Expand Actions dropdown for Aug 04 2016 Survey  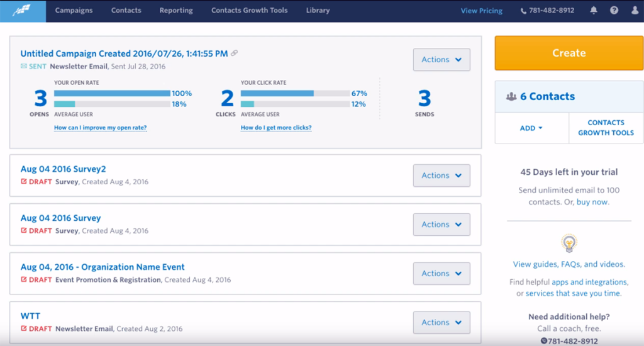point(441,225)
